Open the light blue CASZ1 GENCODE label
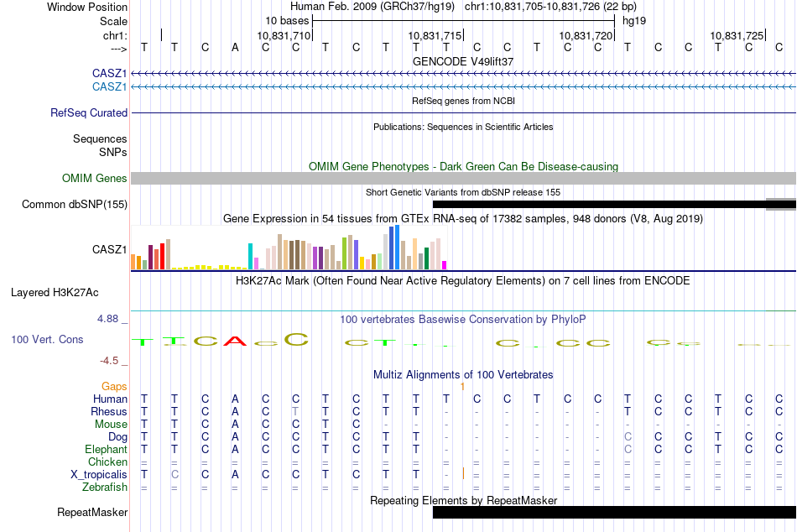This screenshot has width=797, height=532. pos(109,87)
